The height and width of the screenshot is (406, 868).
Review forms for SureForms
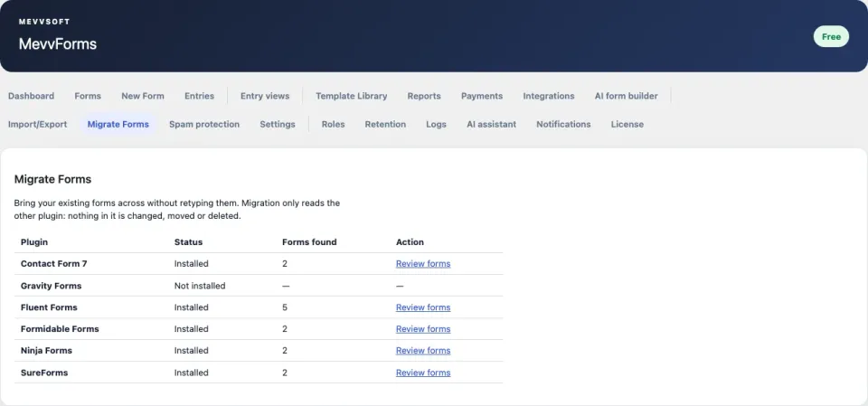[x=423, y=373]
